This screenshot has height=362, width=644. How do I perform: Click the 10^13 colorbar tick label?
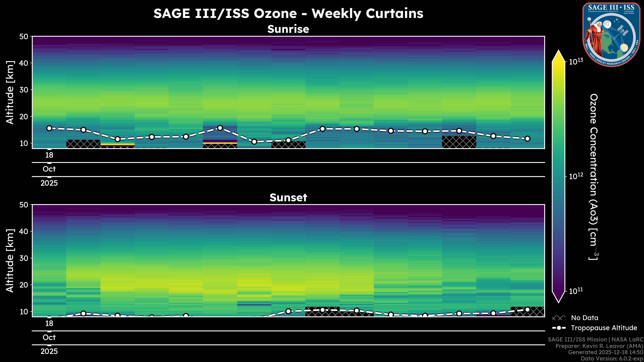[576, 62]
